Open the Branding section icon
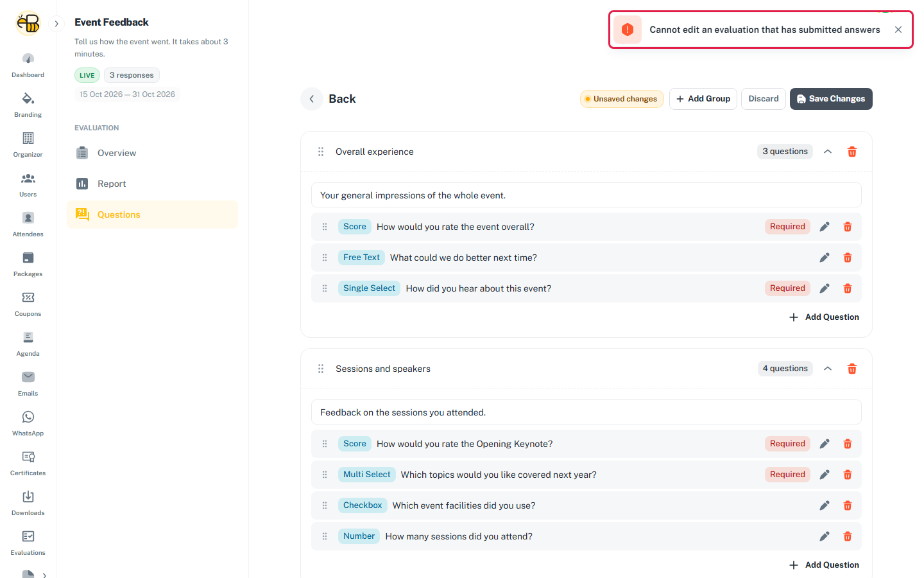 (x=28, y=99)
